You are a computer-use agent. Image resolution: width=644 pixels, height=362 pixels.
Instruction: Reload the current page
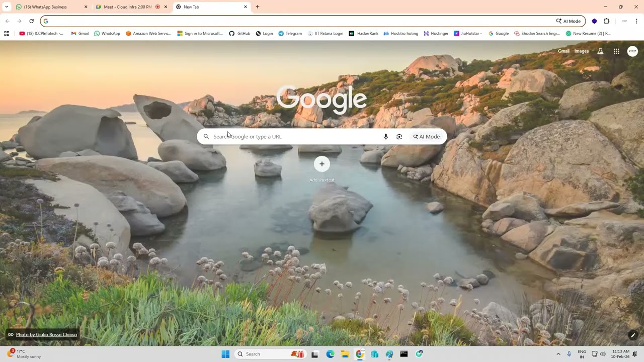31,21
